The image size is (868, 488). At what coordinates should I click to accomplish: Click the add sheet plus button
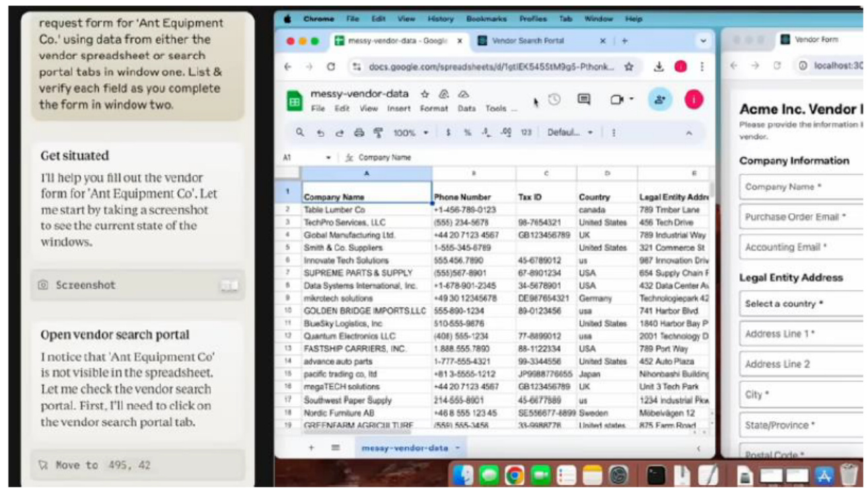(312, 448)
